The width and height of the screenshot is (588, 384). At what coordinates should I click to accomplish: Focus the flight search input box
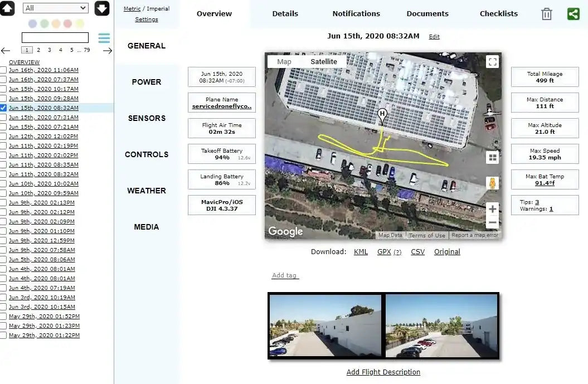click(55, 37)
